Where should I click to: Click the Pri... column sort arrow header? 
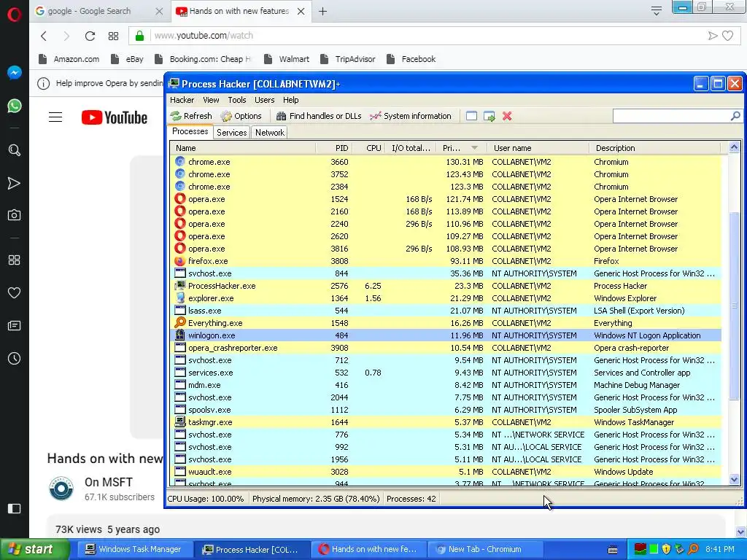point(461,148)
